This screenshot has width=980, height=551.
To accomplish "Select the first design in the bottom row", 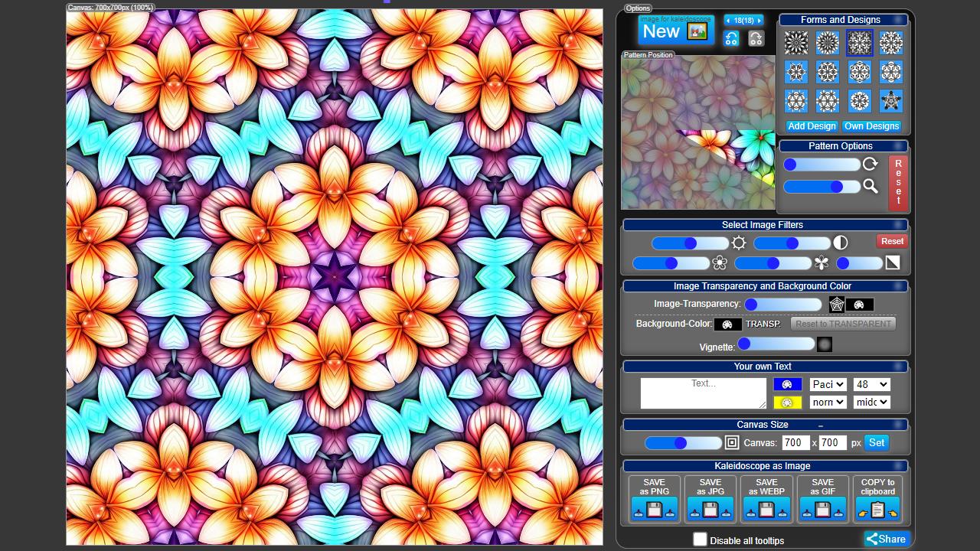I will click(x=796, y=101).
